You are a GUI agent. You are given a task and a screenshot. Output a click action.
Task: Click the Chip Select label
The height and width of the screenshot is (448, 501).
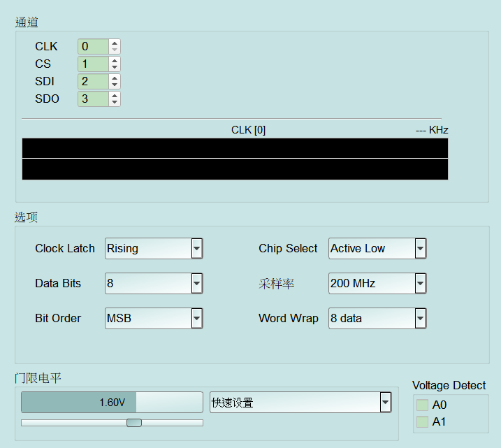pyautogui.click(x=288, y=248)
